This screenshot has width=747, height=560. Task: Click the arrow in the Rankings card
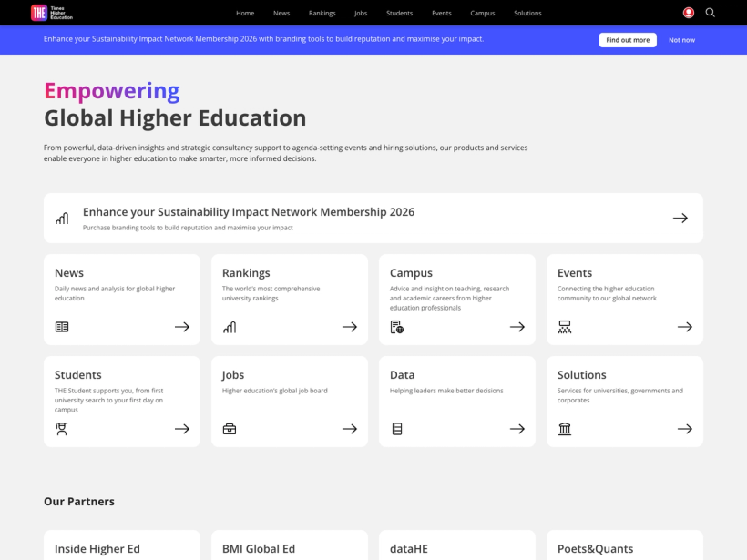350,327
